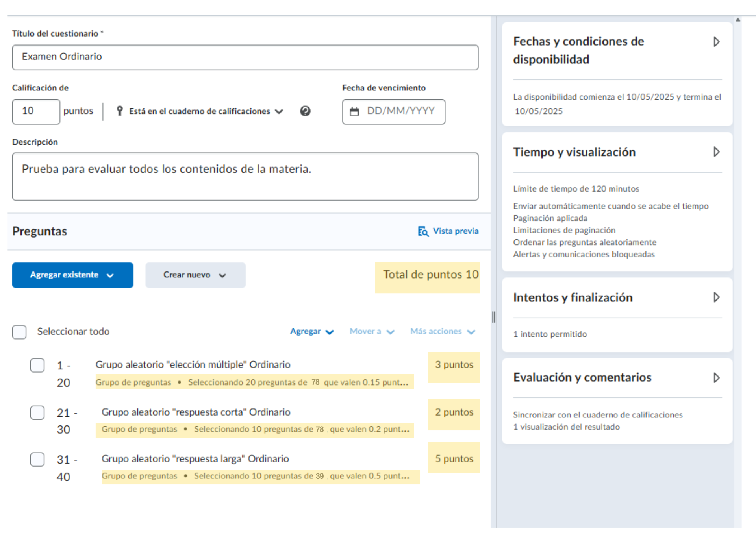Open gradebook status dropdown
756x543 pixels.
click(205, 111)
